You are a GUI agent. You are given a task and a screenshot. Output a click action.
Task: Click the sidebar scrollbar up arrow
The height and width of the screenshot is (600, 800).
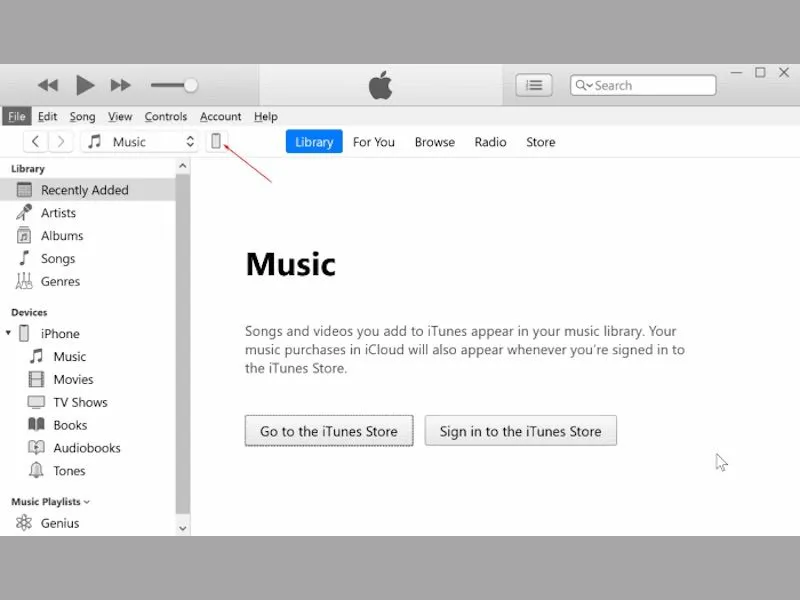(183, 166)
